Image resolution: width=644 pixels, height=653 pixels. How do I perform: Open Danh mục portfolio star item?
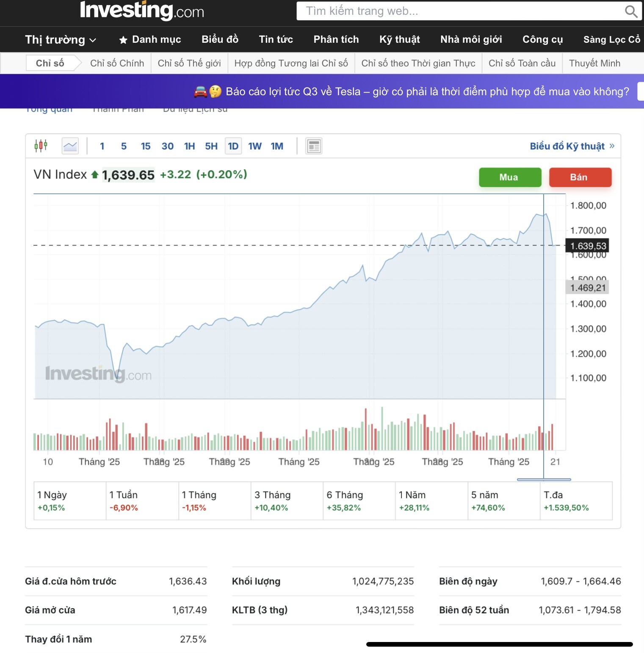(150, 40)
